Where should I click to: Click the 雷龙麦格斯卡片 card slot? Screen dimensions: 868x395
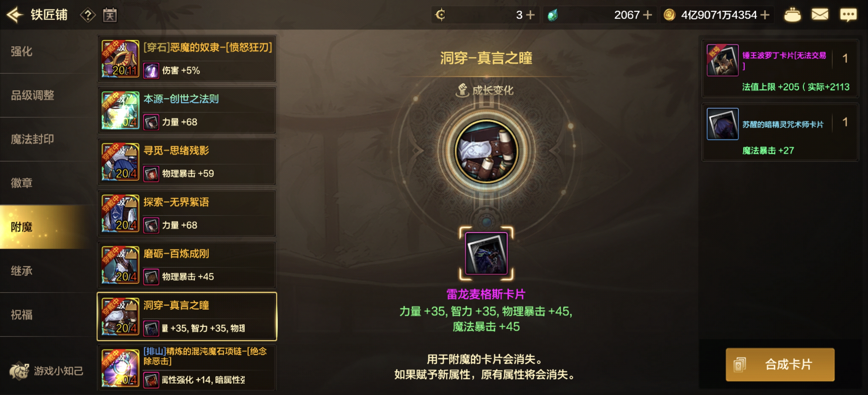click(x=486, y=253)
